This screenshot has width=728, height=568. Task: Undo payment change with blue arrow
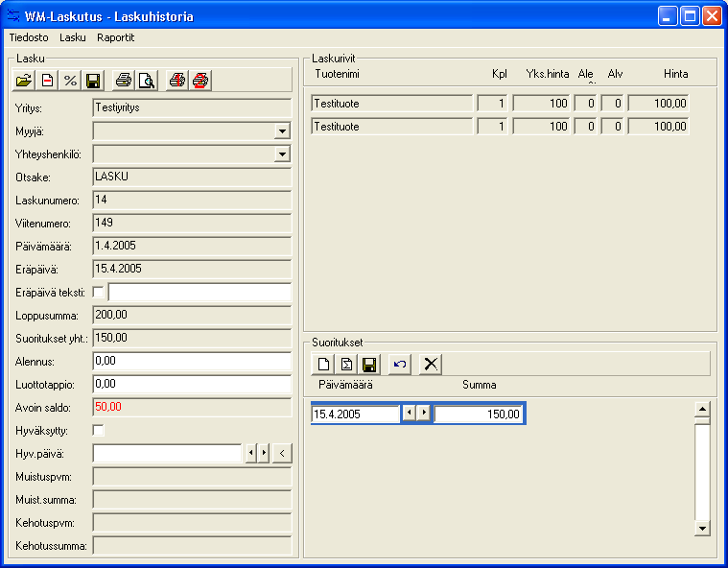pos(400,364)
